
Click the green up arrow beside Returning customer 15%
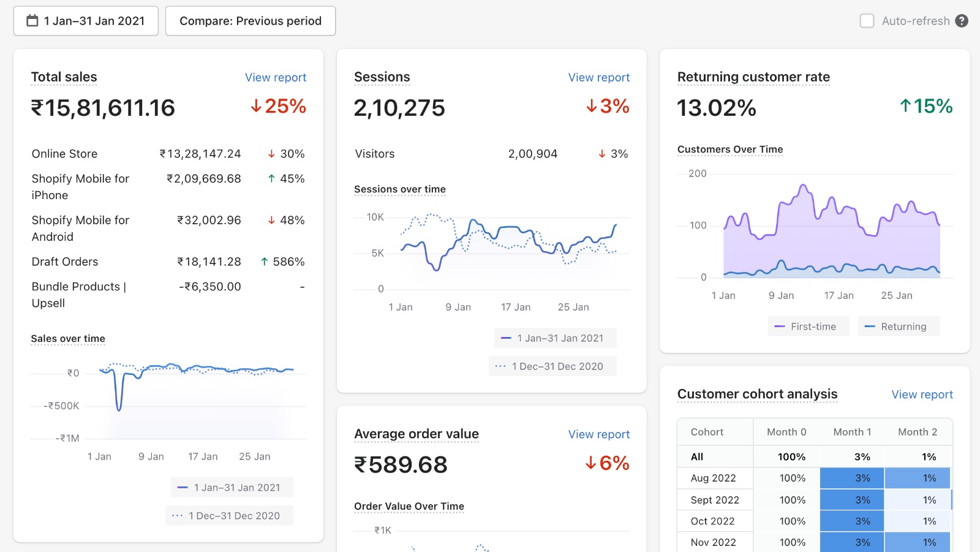tap(905, 106)
